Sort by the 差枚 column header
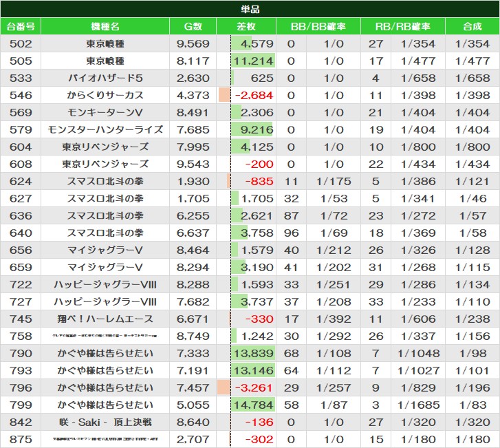Screen dimensions: 500x448 (246, 26)
